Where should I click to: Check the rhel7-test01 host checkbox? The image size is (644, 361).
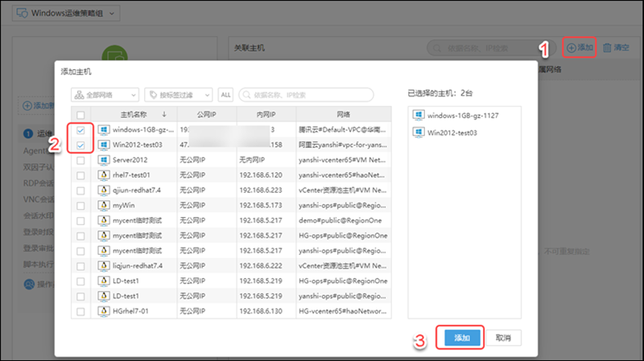[80, 175]
